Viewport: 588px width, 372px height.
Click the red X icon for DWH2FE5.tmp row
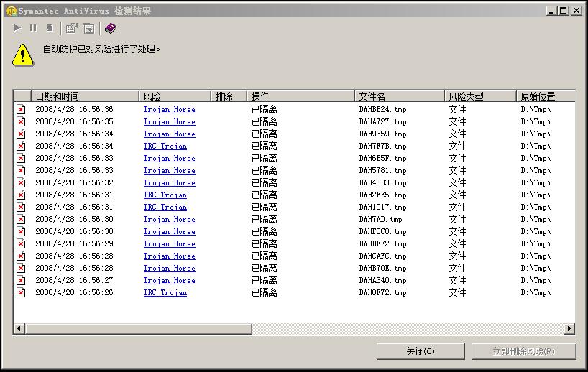[x=21, y=195]
